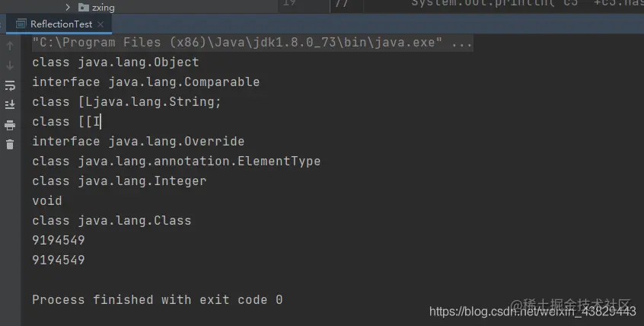Viewport: 644px width, 326px height.
Task: Click the ReflectionTest tab's console icon
Action: click(21, 24)
